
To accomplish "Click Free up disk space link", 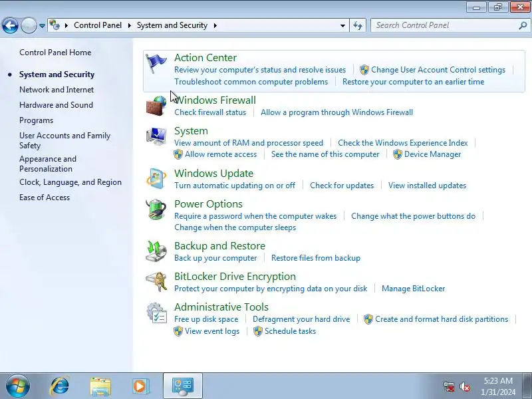I will click(x=206, y=319).
